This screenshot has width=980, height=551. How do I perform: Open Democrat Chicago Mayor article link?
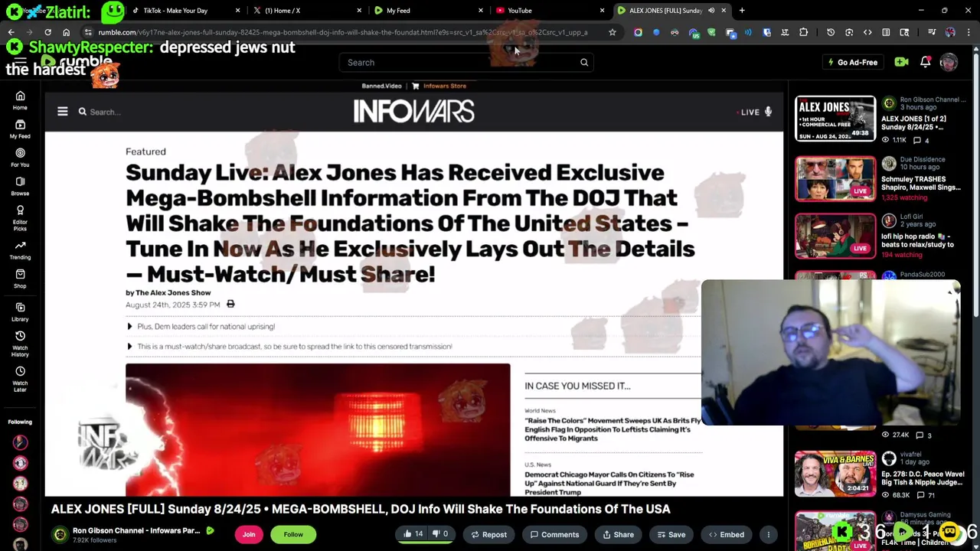(x=609, y=483)
